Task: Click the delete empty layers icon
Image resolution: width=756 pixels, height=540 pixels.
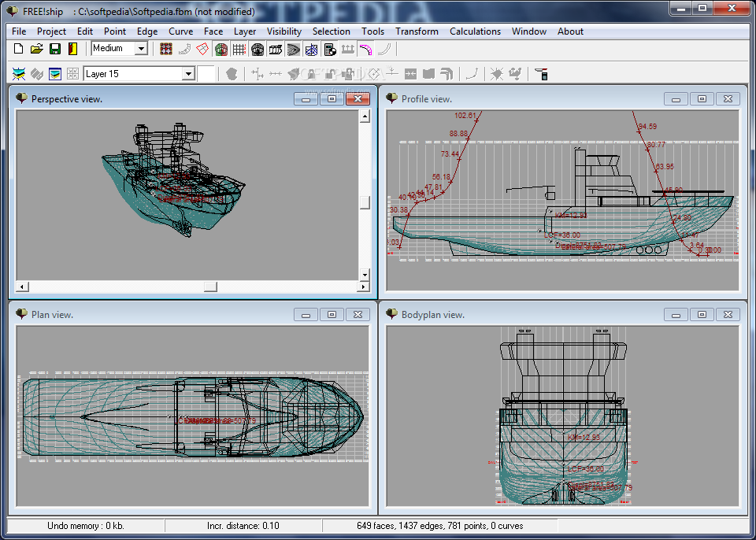Action: click(x=37, y=74)
